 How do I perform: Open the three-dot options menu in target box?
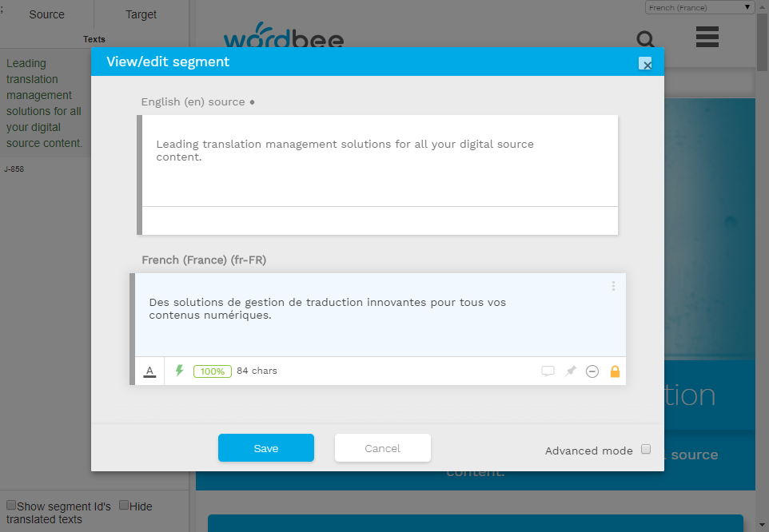[x=613, y=286]
